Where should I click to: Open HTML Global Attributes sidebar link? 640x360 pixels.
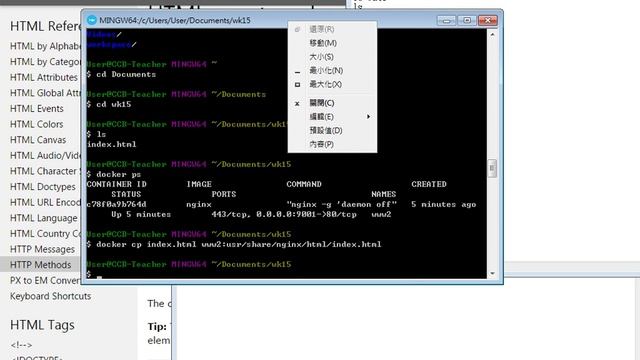click(x=45, y=93)
